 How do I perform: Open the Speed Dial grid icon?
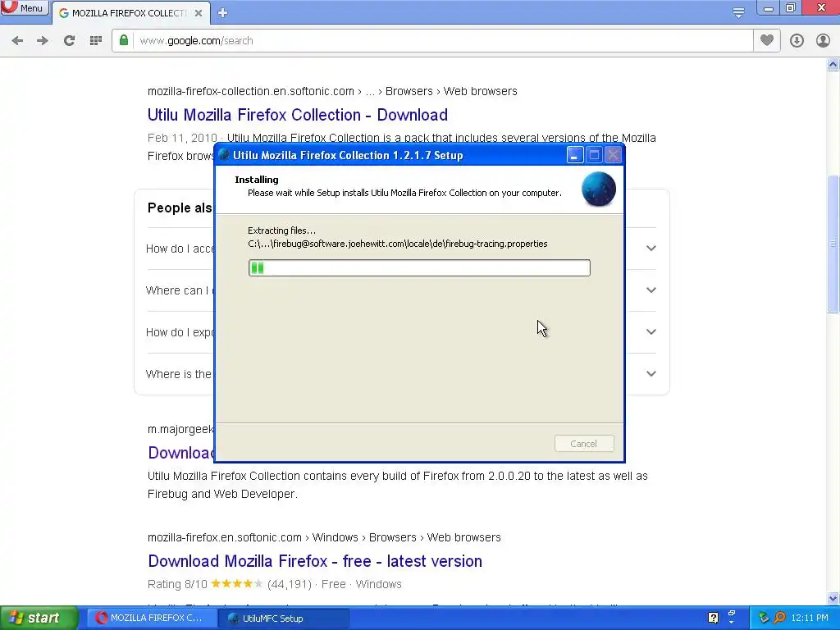[96, 41]
